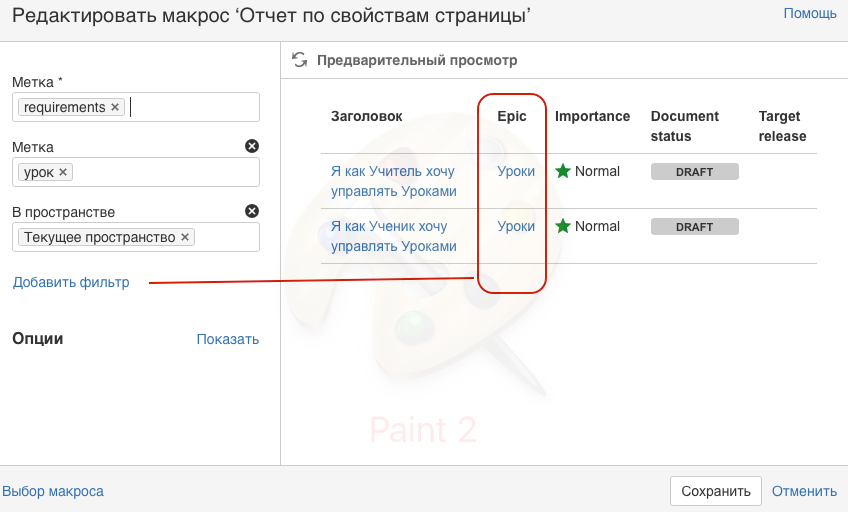Click 'Уроки' epic in first row

click(x=516, y=171)
